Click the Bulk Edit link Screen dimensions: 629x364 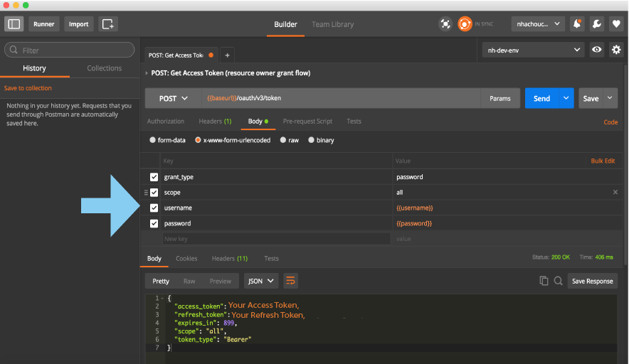click(602, 161)
